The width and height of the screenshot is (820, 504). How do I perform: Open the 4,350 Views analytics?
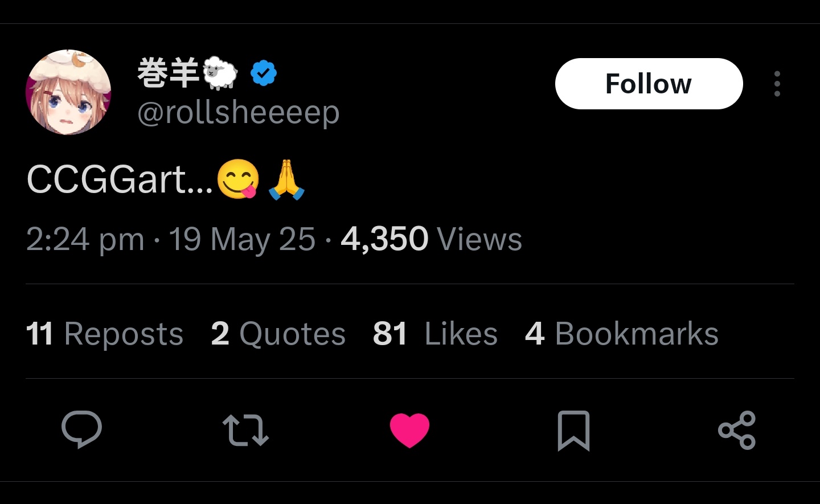tap(431, 239)
